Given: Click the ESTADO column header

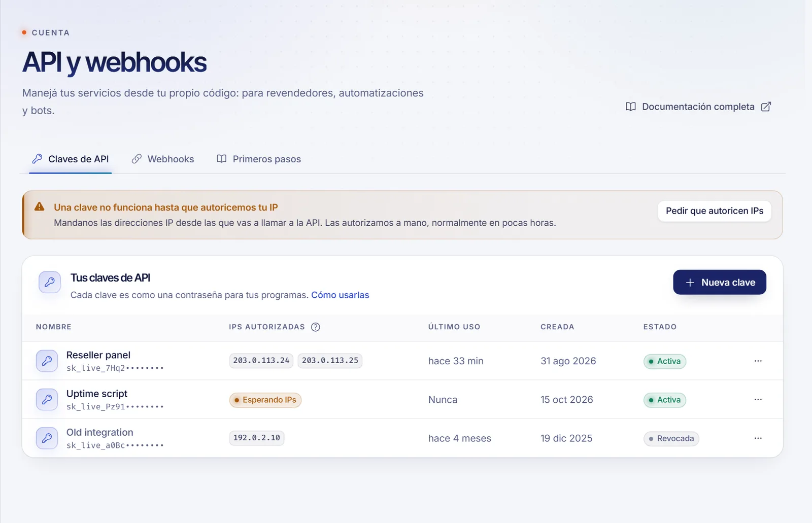Looking at the screenshot, I should pyautogui.click(x=660, y=327).
